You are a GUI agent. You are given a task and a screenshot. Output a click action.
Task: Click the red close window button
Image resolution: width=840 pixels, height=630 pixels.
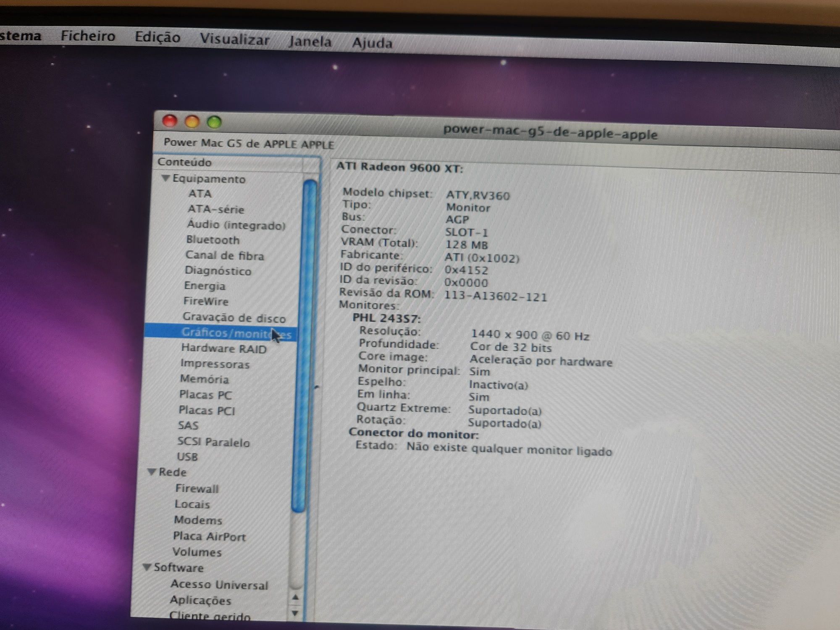pyautogui.click(x=169, y=121)
